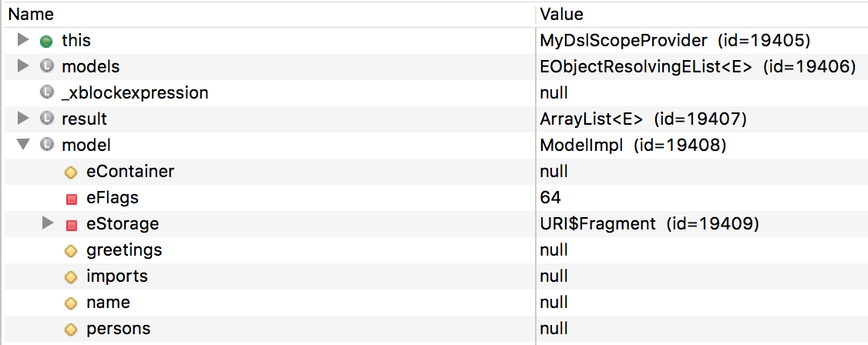Expand the this variable node
The image size is (868, 345).
pyautogui.click(x=22, y=40)
